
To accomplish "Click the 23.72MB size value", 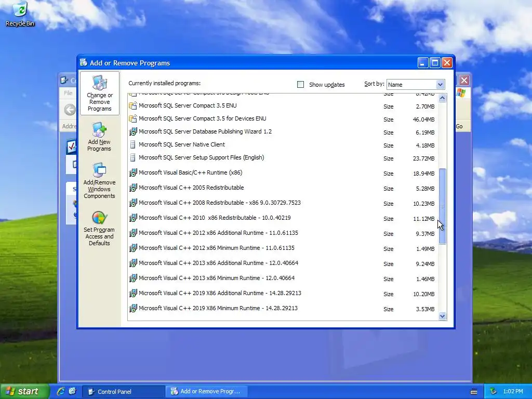I will click(x=423, y=158).
